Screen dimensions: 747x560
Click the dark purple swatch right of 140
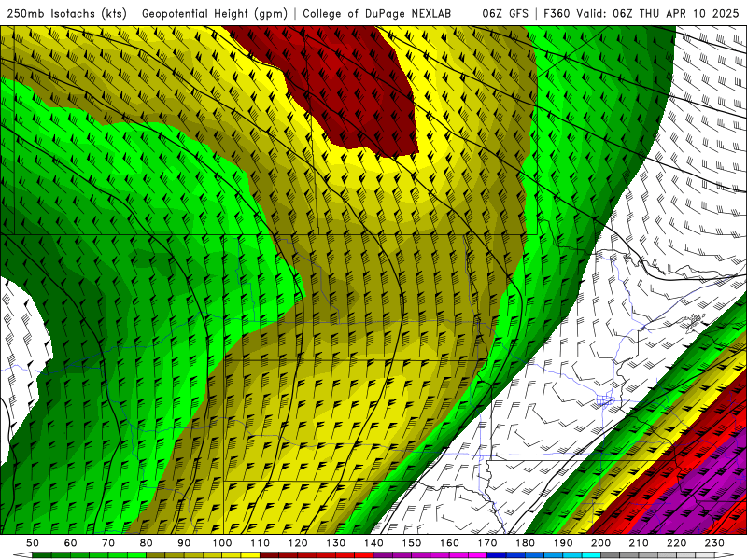(x=383, y=555)
